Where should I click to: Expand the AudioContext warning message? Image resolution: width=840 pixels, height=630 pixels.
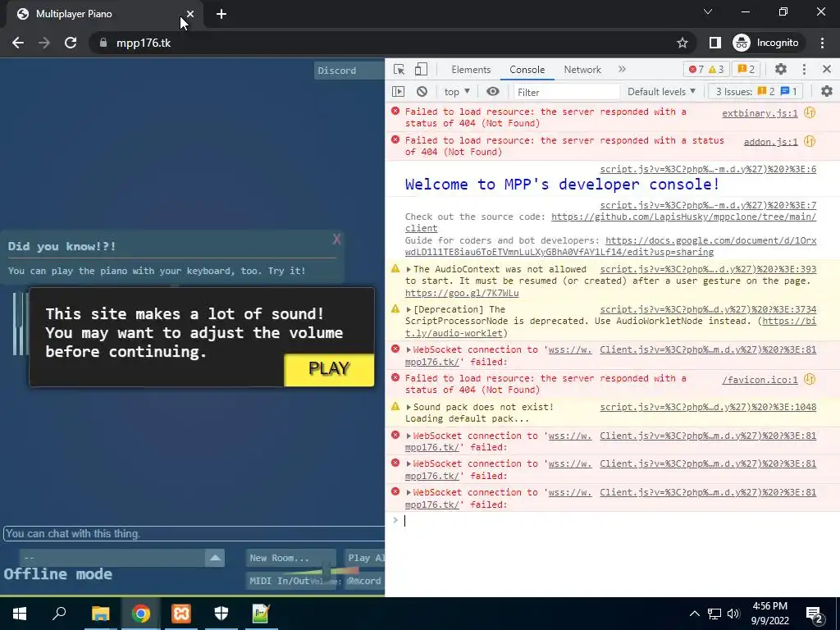[x=409, y=269]
